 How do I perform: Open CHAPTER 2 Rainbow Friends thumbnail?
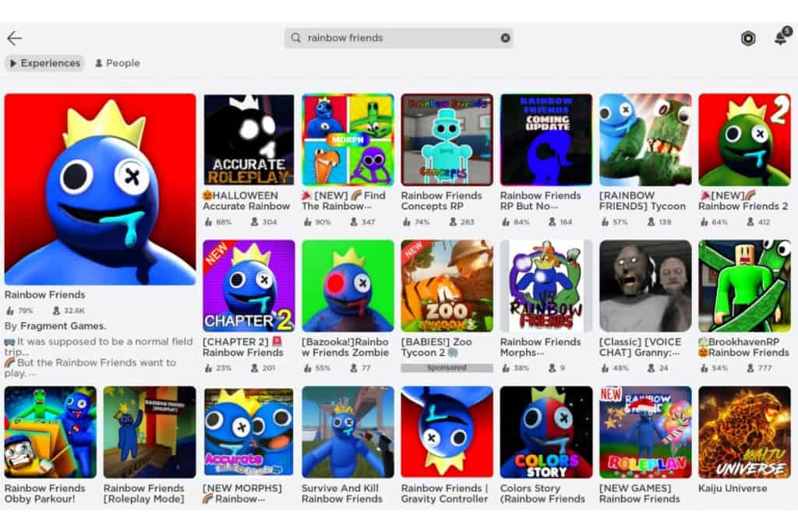249,286
